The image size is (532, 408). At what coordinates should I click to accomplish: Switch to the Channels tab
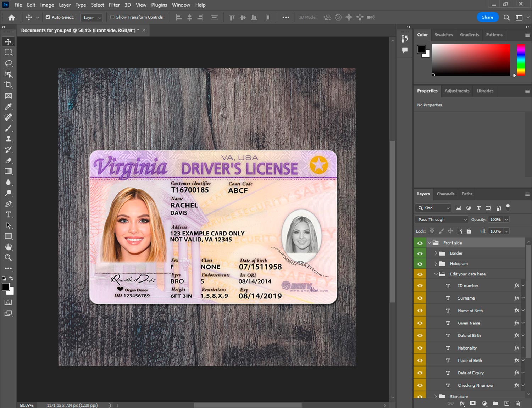445,194
